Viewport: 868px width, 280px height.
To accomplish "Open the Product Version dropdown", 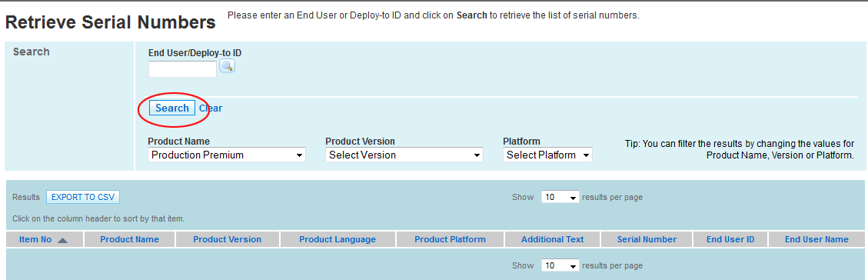I will [x=404, y=155].
